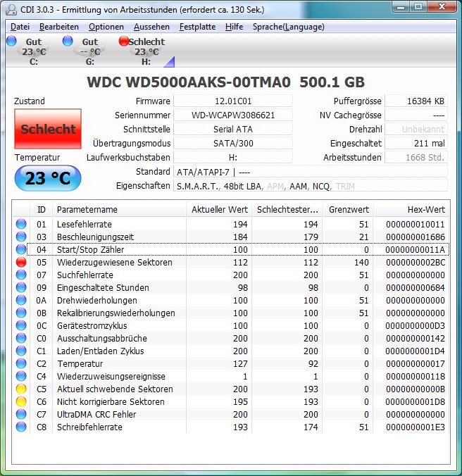Sort by the ID column header

point(42,209)
